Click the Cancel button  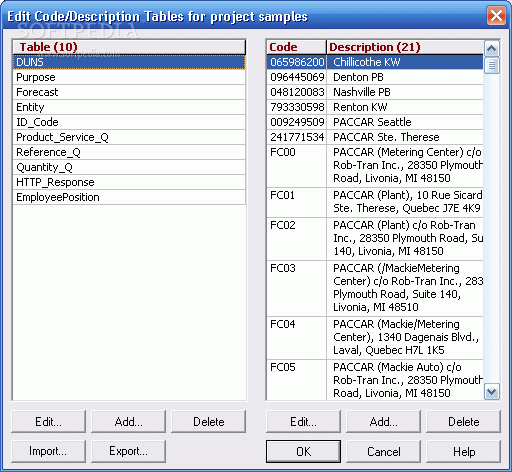(x=383, y=451)
